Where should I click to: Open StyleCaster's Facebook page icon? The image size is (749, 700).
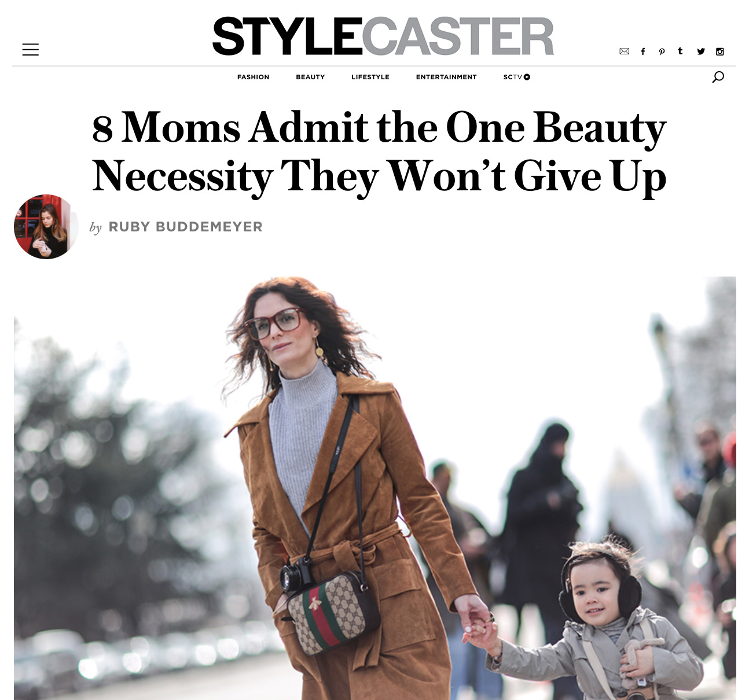(642, 51)
